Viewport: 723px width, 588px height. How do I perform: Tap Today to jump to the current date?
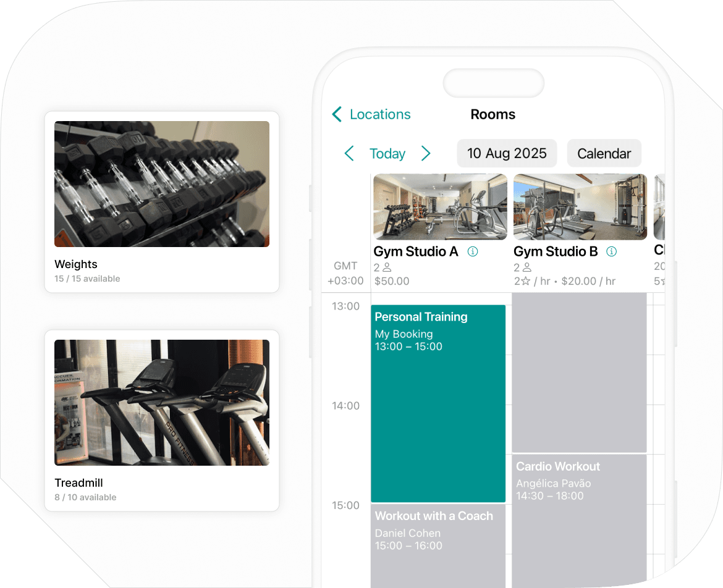click(387, 153)
